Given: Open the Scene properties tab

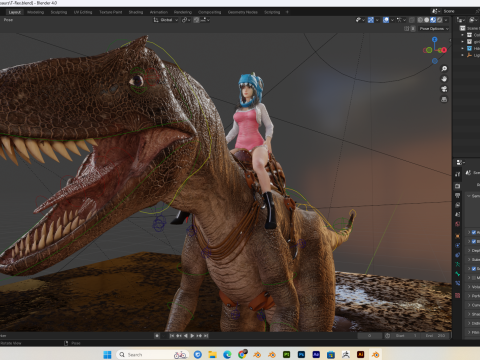Looking at the screenshot, I should point(458,214).
